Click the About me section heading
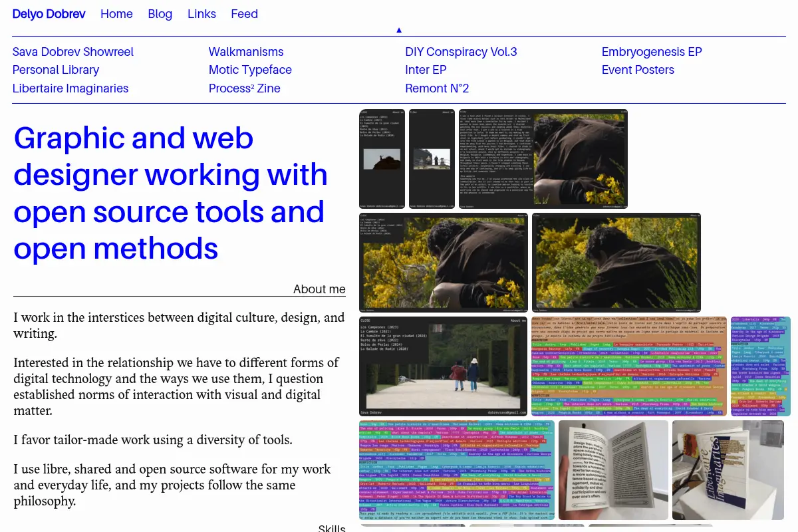This screenshot has height=532, width=798. (319, 289)
